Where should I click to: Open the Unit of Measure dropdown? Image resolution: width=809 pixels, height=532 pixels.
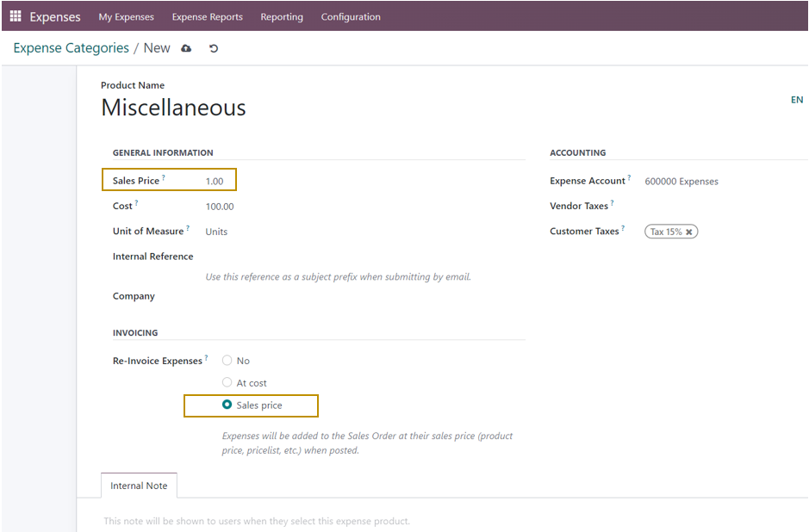[x=345, y=232]
